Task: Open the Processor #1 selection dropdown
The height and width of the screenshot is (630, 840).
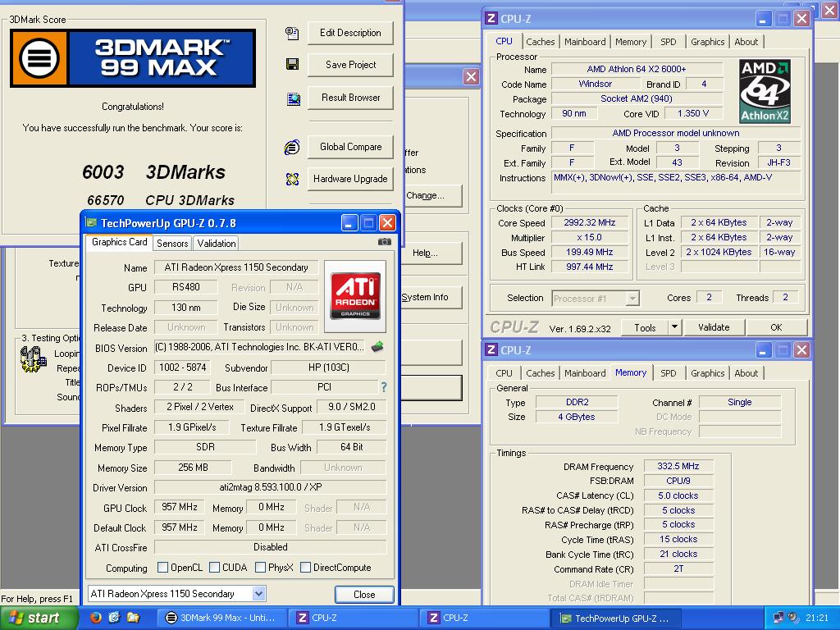Action: (632, 298)
